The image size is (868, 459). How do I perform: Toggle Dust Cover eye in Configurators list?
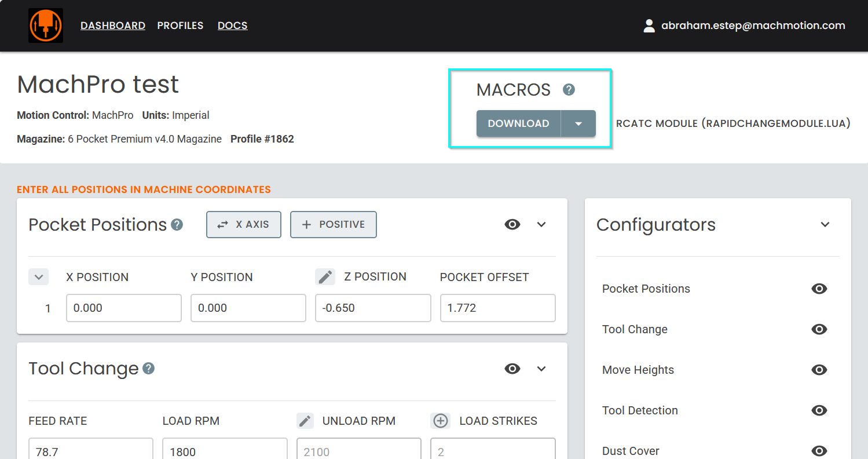tap(819, 451)
